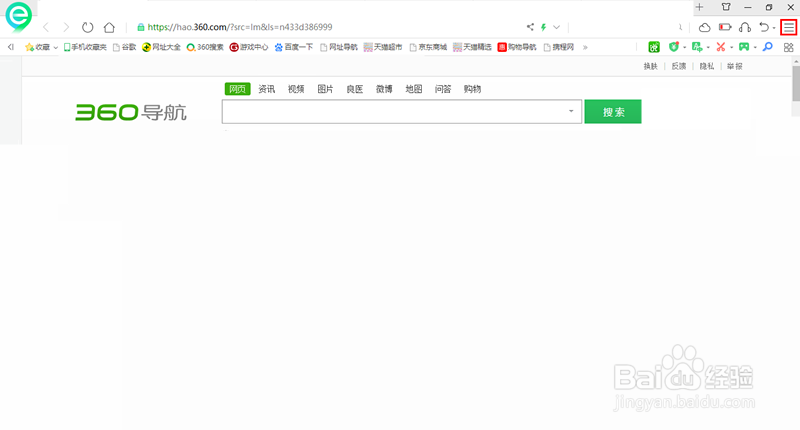
Task: Switch to the 资讯 search tab
Action: click(x=266, y=89)
